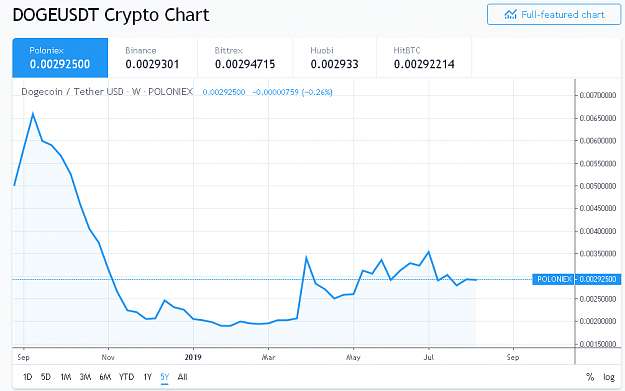Select the 6M time range
Screen dimensions: 625x391
tap(105, 377)
